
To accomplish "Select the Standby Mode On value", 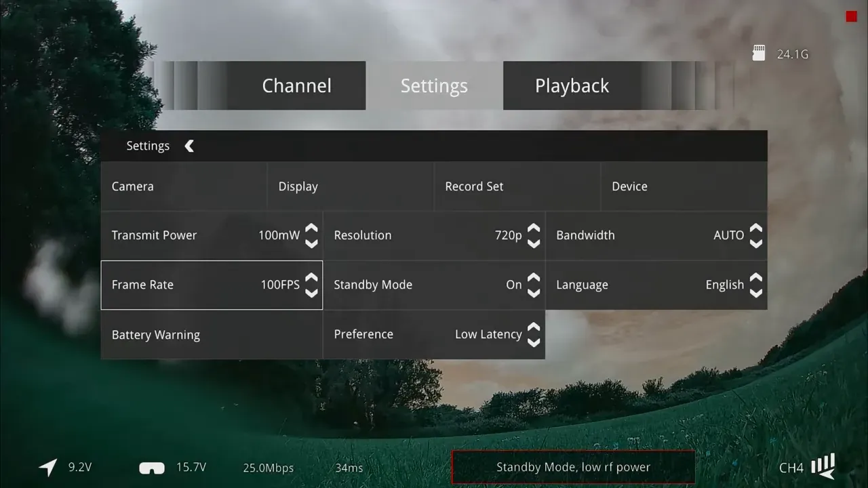I will click(514, 285).
